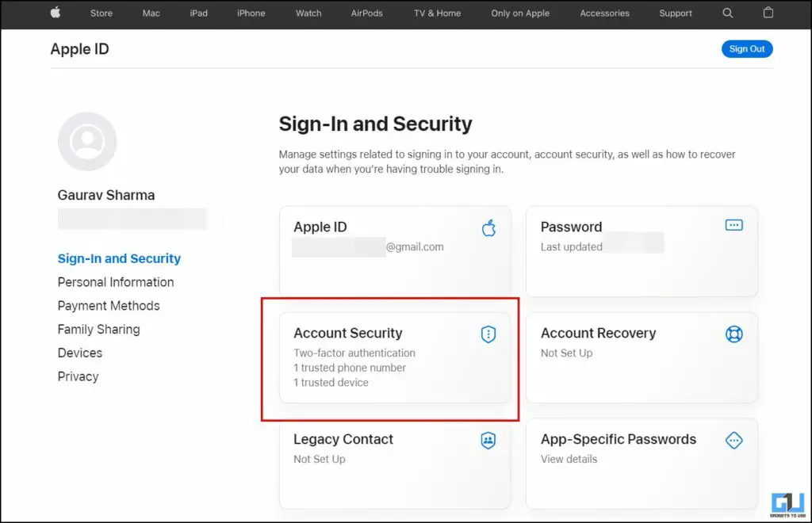
Task: Open the Account Recovery card
Action: coord(642,357)
